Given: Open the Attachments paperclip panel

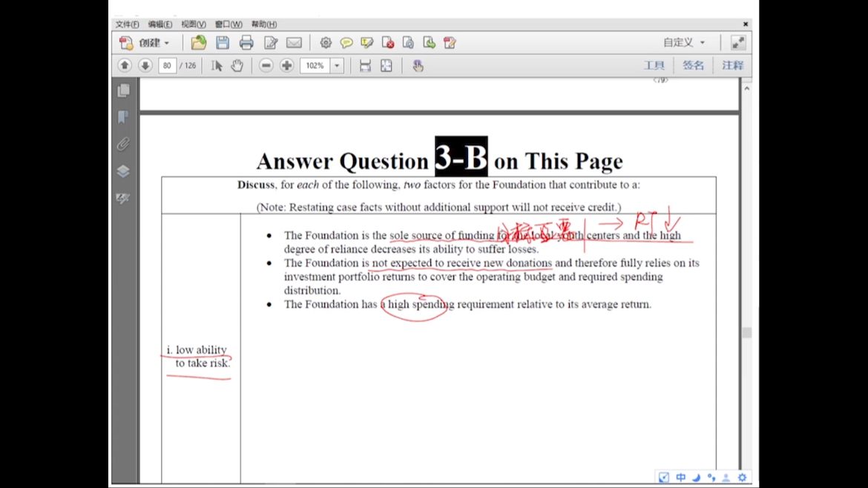Looking at the screenshot, I should click(123, 144).
